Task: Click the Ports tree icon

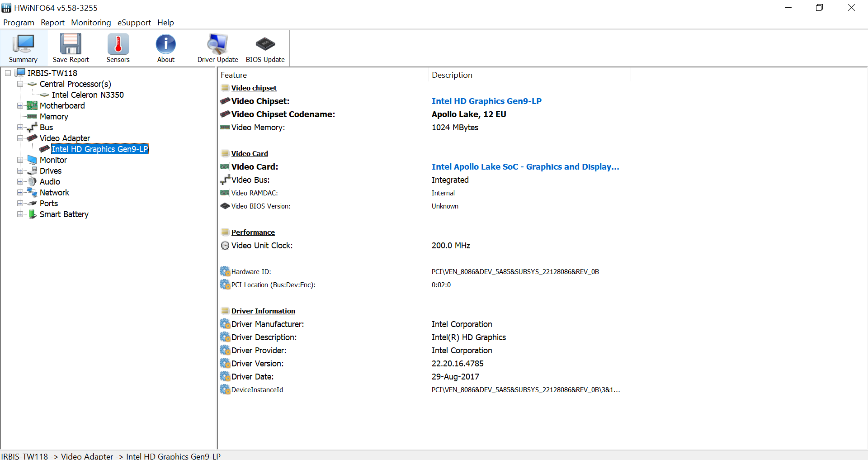Action: 32,203
